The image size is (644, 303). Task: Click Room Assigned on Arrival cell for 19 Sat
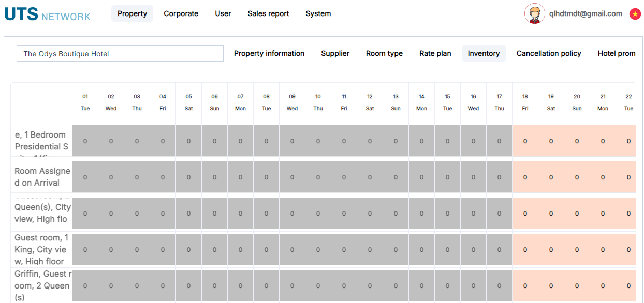(x=551, y=177)
